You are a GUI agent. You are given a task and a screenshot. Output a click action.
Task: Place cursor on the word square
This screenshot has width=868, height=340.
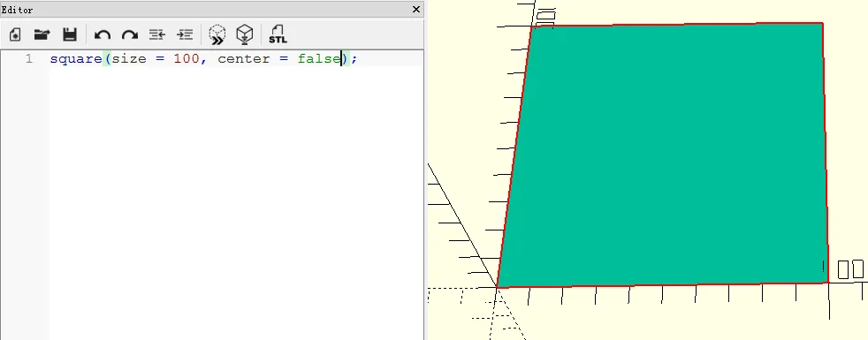[x=76, y=58]
